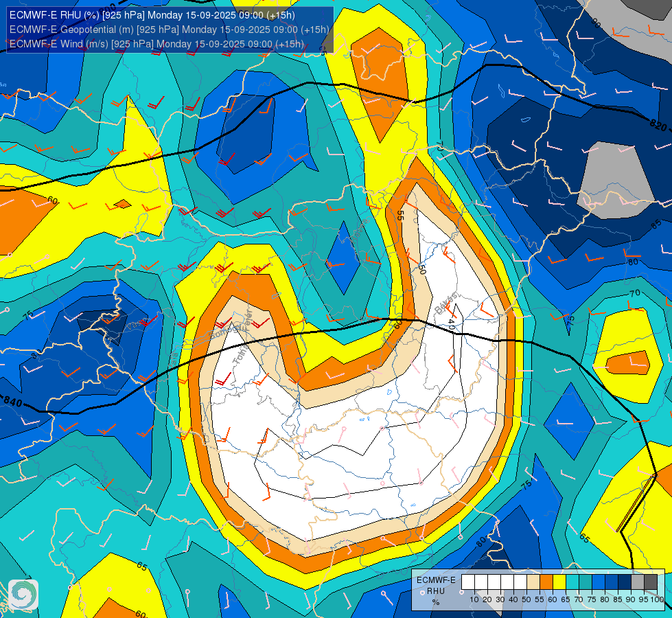Click the Békés county label
Viewport: 672px width, 618px height.
tap(445, 303)
